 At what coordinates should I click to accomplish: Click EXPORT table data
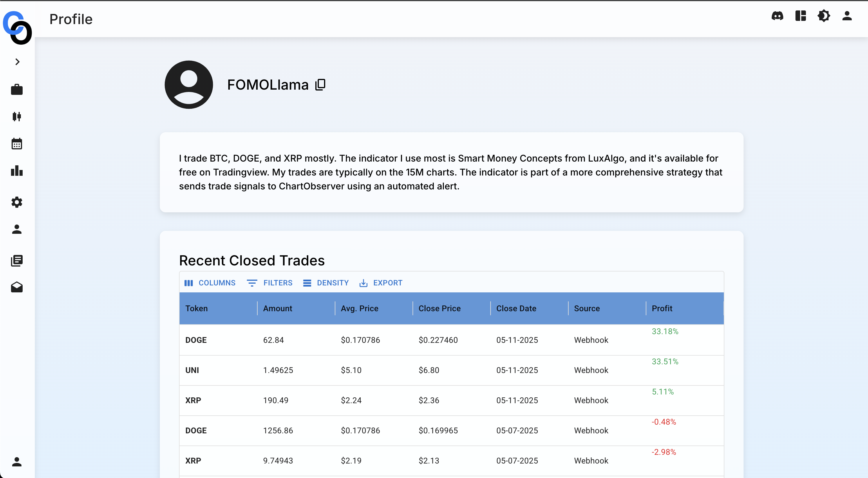pyautogui.click(x=381, y=283)
